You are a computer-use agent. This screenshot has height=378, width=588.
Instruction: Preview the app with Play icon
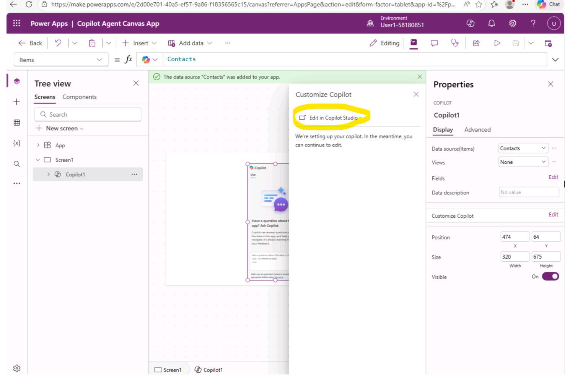(497, 43)
